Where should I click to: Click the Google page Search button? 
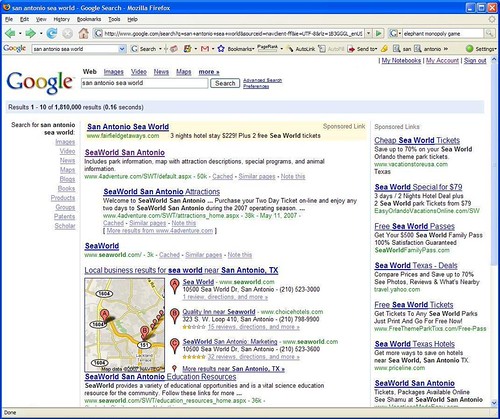225,83
